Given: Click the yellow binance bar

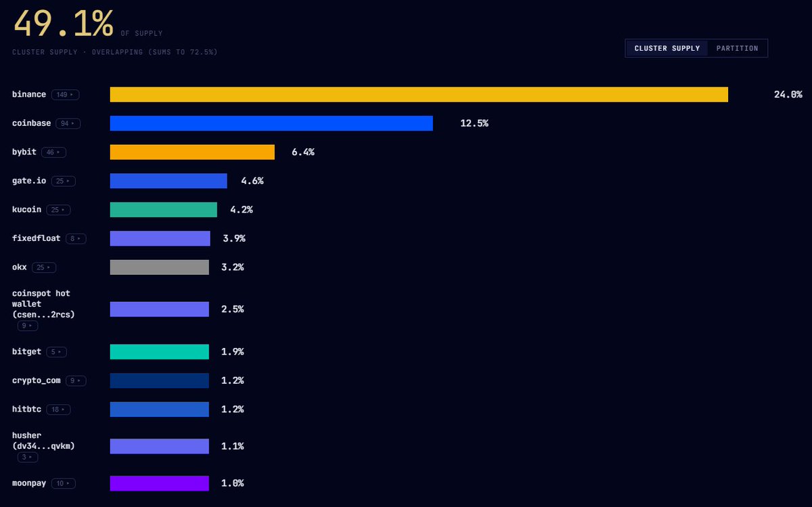Looking at the screenshot, I should (419, 95).
